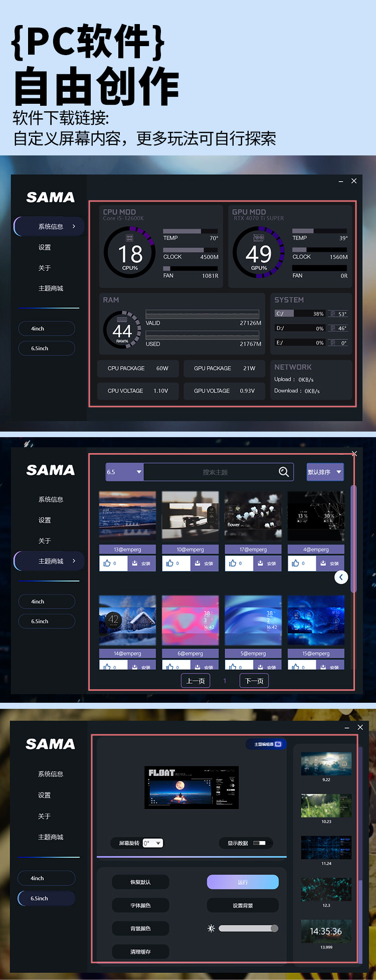This screenshot has width=376, height=980.
Task: Click the GPU card icon above 49
Action: (259, 238)
